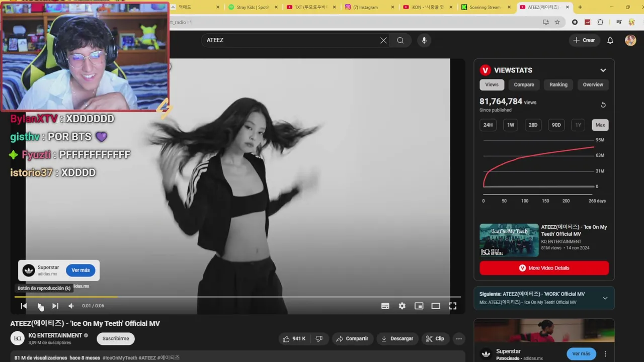This screenshot has width=644, height=362.
Task: Refresh the ViewStats view count
Action: (603, 105)
